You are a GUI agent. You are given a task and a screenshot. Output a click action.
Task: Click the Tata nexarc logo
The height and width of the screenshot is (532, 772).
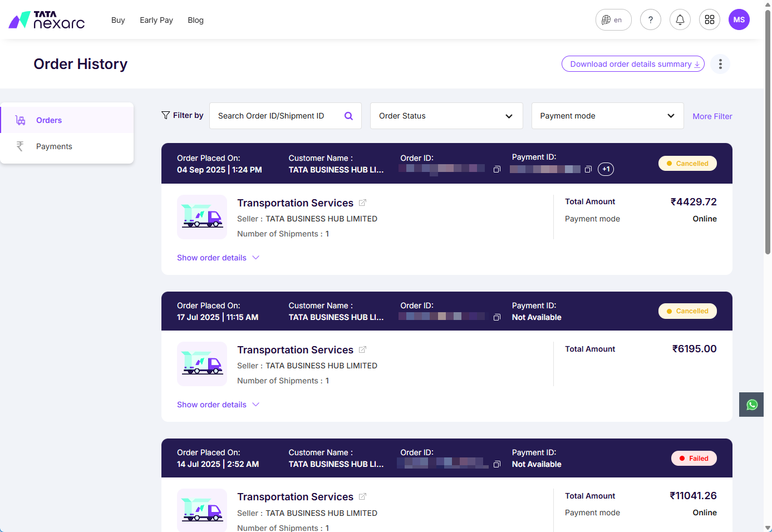pos(47,20)
